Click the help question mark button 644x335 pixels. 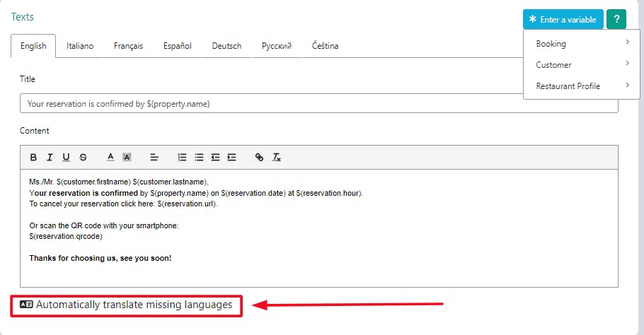616,19
